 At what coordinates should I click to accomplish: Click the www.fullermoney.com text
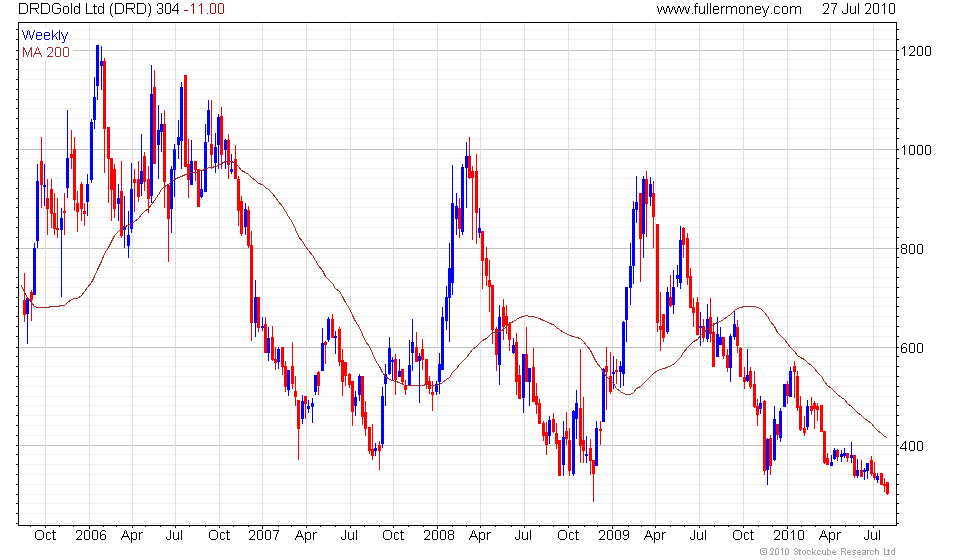pos(729,9)
